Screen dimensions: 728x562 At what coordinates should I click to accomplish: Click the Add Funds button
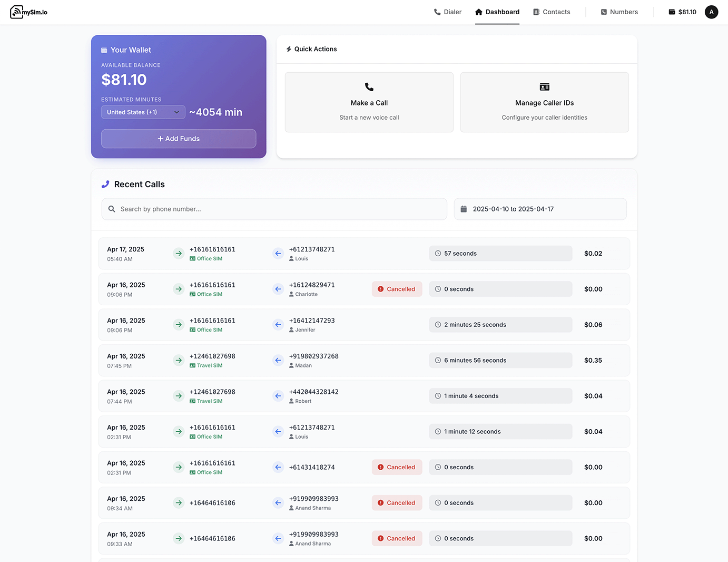[x=179, y=139]
